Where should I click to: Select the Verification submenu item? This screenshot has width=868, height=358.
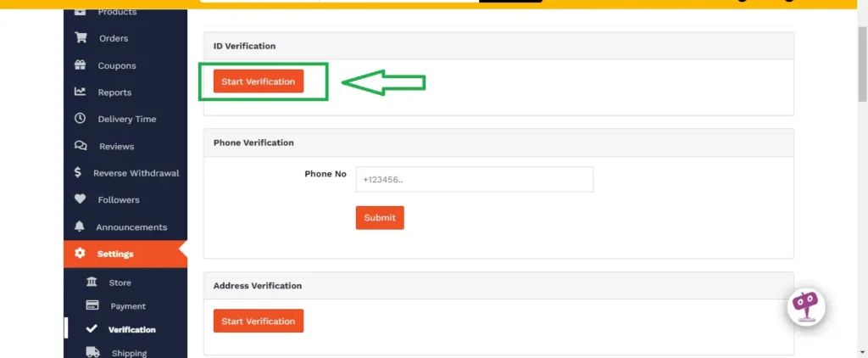[131, 329]
